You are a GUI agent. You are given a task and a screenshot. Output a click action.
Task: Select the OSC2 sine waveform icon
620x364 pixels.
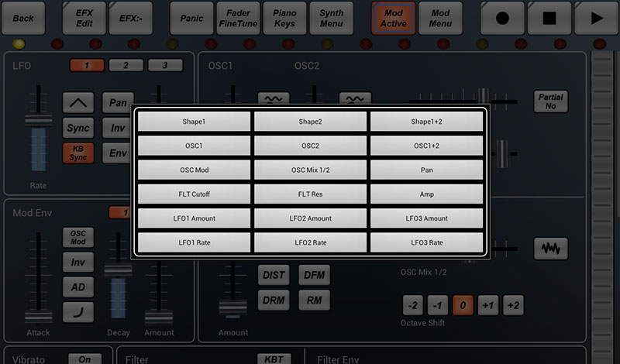click(355, 98)
